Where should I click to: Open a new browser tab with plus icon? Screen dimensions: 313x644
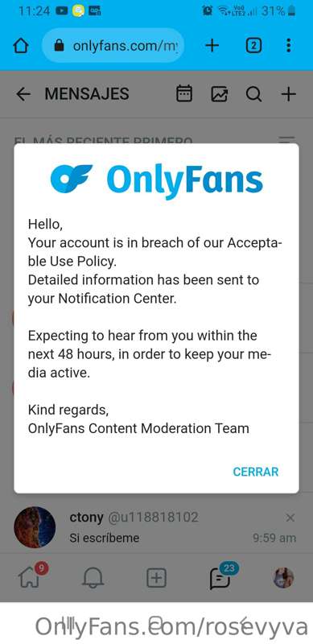click(212, 46)
